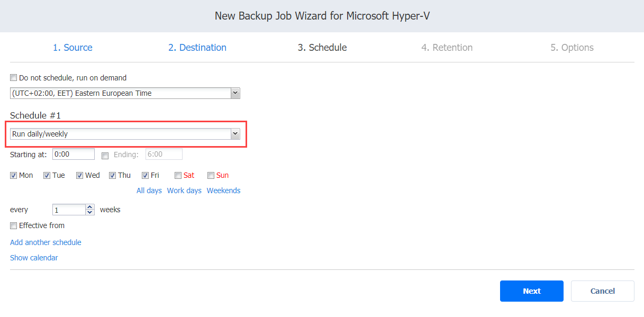Select the All days link
644x317 pixels.
point(149,191)
